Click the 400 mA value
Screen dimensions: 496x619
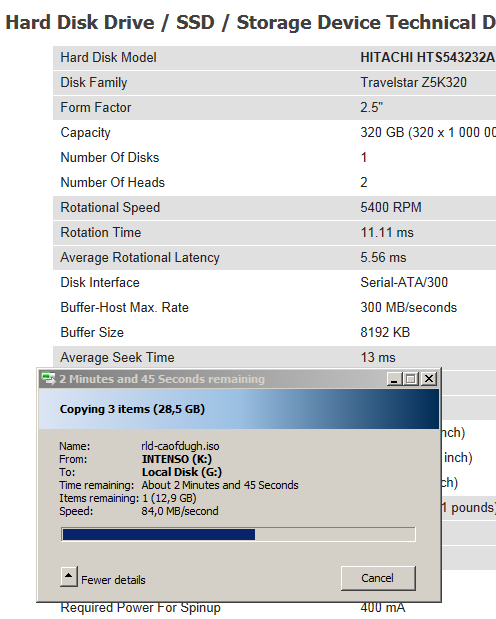(x=383, y=608)
